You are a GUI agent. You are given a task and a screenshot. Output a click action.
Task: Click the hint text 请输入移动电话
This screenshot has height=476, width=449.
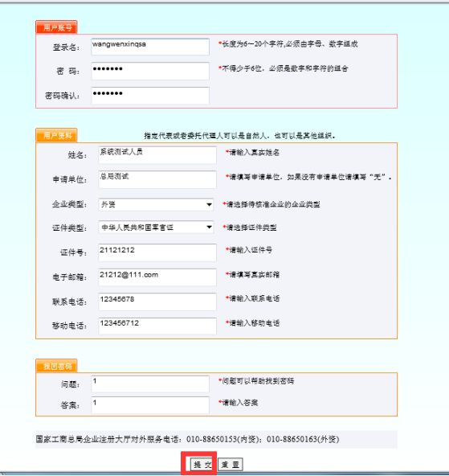(252, 323)
